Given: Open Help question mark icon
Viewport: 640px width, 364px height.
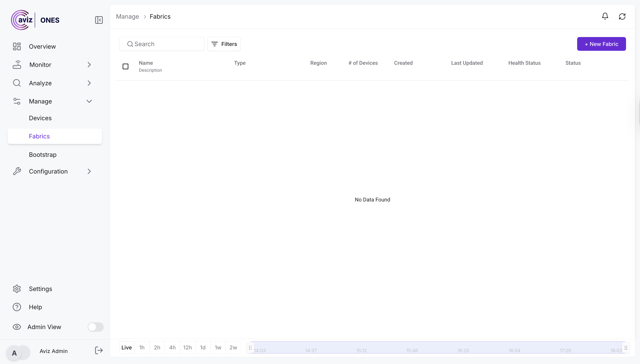Looking at the screenshot, I should (17, 307).
